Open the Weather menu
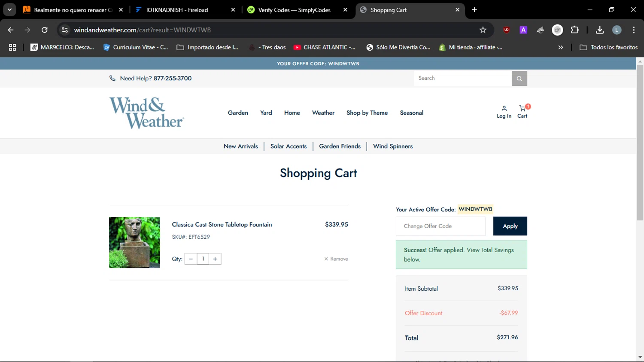The image size is (644, 362). (x=323, y=113)
